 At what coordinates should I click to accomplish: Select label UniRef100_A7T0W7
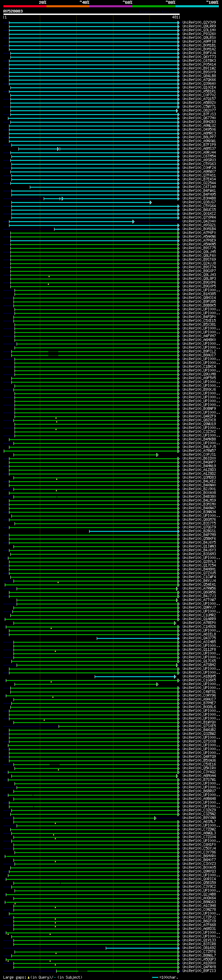(199, 600)
